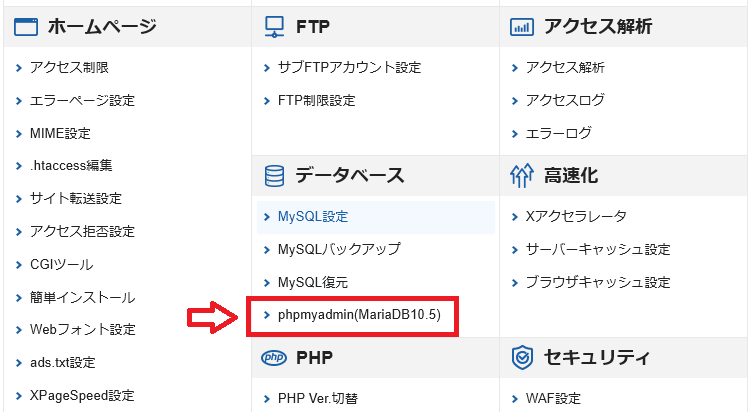Click the chevron beside アクセス制限
This screenshot has height=412, width=748.
click(x=19, y=68)
